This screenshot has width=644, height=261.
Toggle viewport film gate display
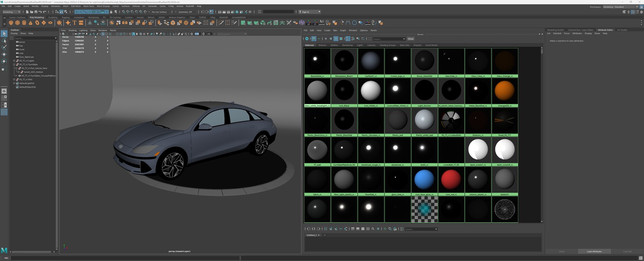[x=107, y=34]
